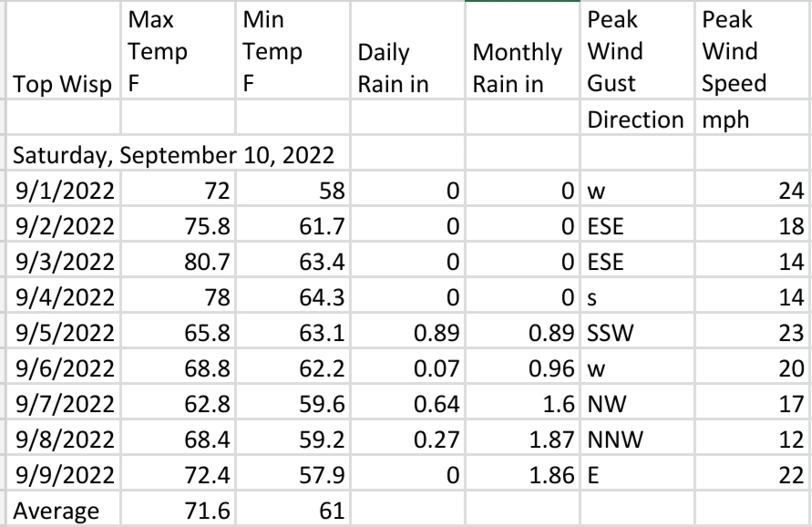Image resolution: width=812 pixels, height=527 pixels.
Task: Click the 71.6 average max temp cell
Action: [x=178, y=510]
